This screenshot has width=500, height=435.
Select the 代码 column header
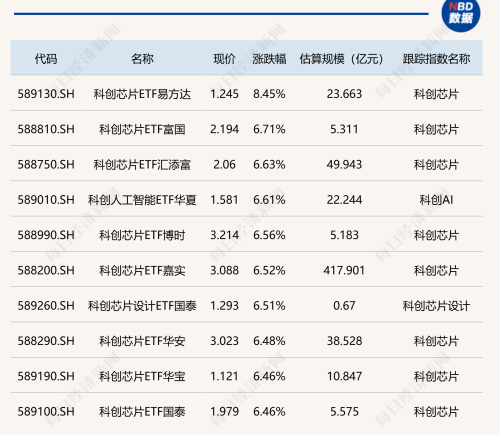46,59
